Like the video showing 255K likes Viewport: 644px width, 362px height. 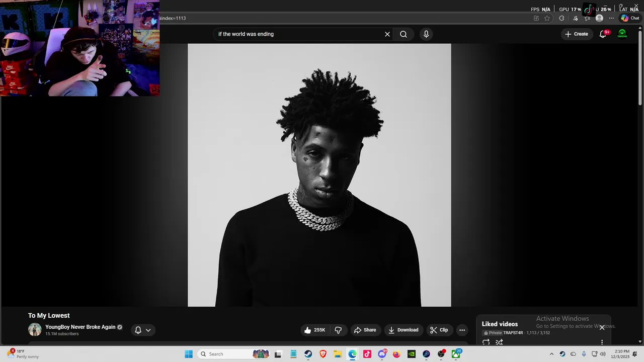coord(315,330)
